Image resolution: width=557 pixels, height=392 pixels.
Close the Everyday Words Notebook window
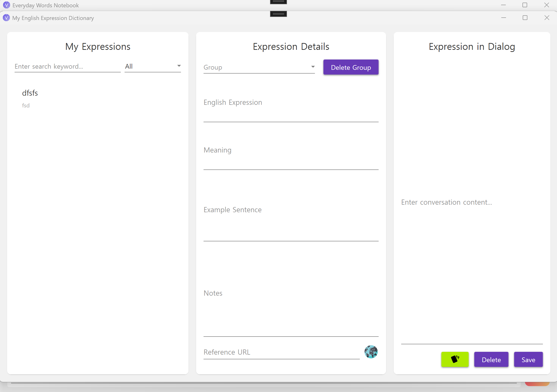[x=546, y=5]
